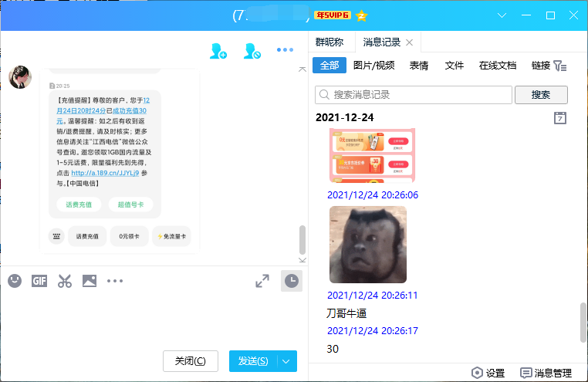Open the a.189.cn link in message
The image size is (588, 382).
pyautogui.click(x=105, y=173)
